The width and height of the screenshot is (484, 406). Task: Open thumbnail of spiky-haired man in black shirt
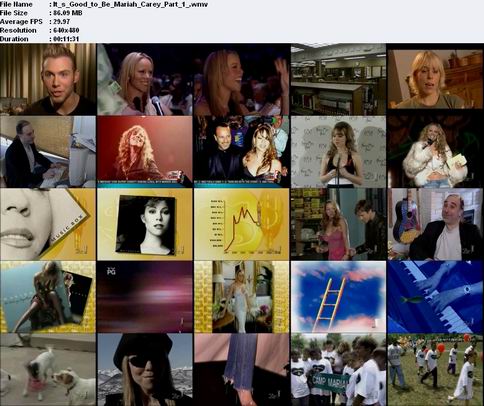point(48,79)
